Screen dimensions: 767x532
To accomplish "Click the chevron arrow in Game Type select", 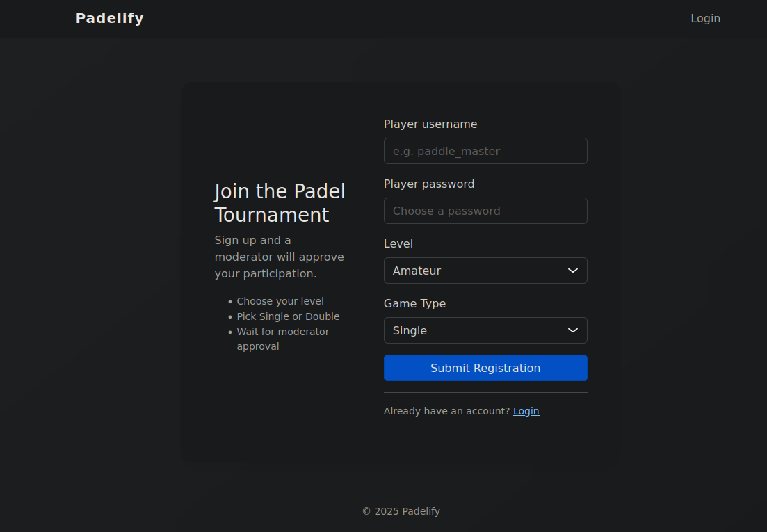I will point(573,330).
